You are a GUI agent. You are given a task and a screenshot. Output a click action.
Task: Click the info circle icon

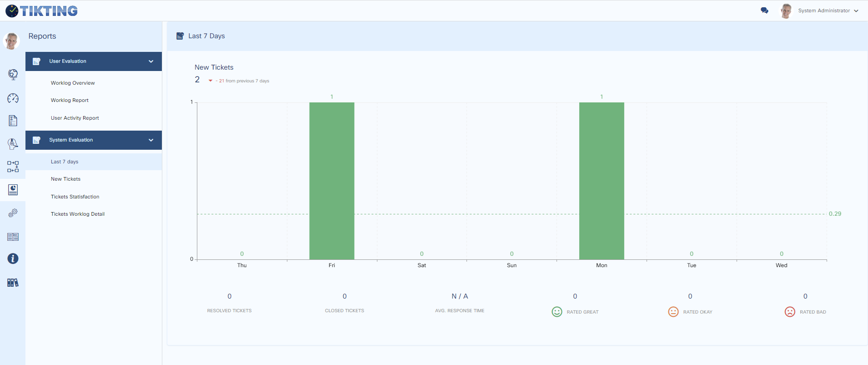tap(13, 259)
